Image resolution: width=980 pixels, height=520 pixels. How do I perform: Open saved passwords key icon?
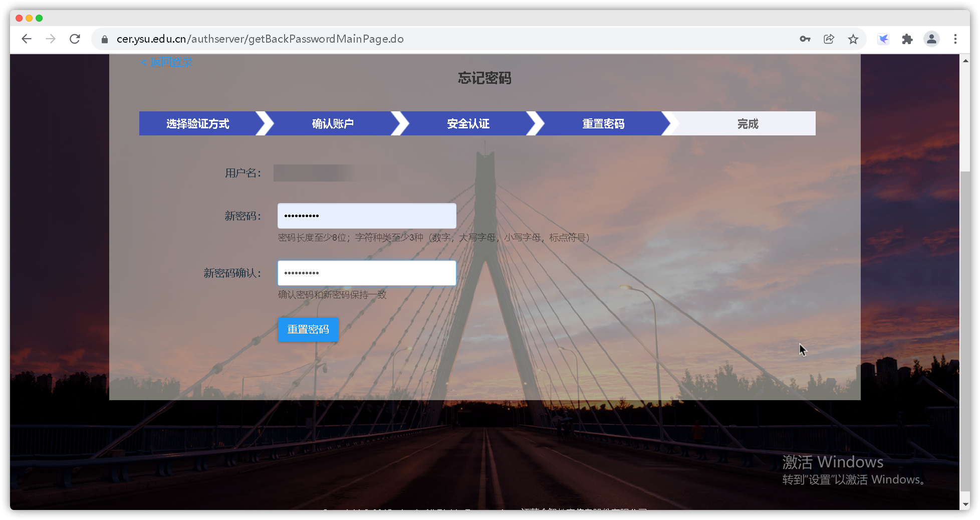tap(805, 39)
